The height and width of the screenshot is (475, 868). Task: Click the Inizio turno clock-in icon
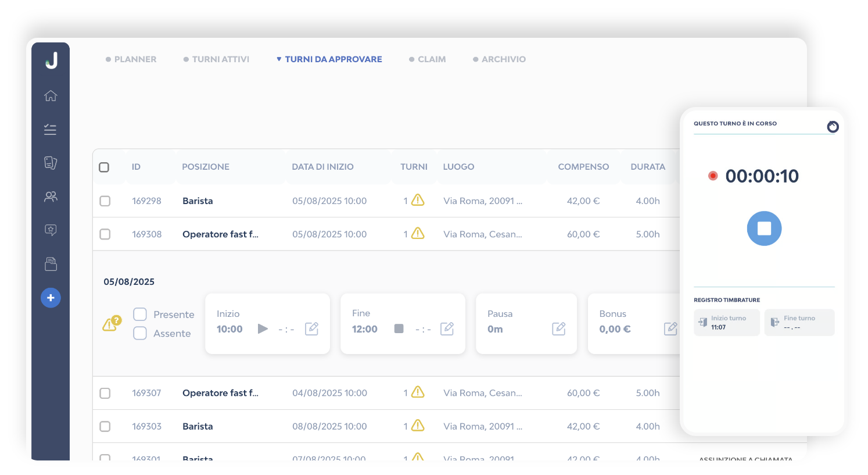pos(702,322)
